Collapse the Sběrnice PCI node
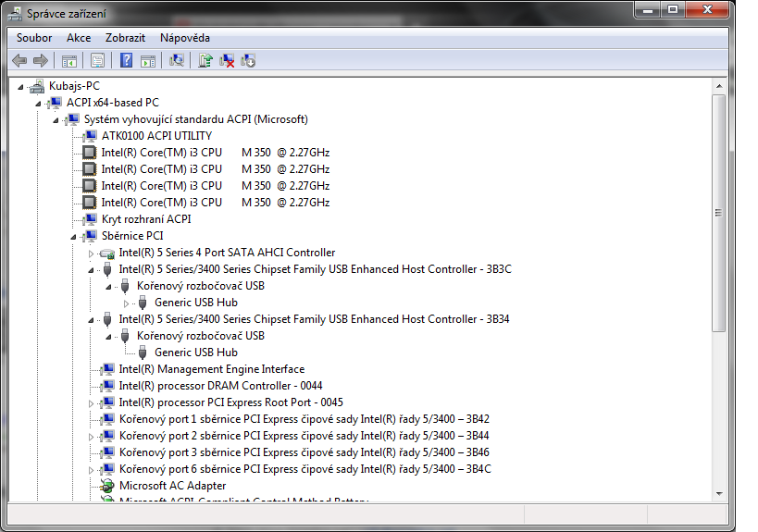 (73, 237)
